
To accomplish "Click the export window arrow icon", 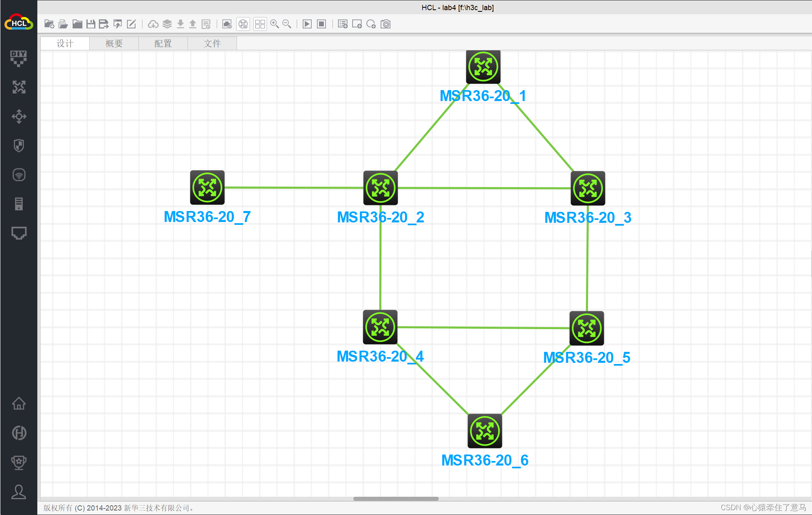I will click(x=118, y=24).
